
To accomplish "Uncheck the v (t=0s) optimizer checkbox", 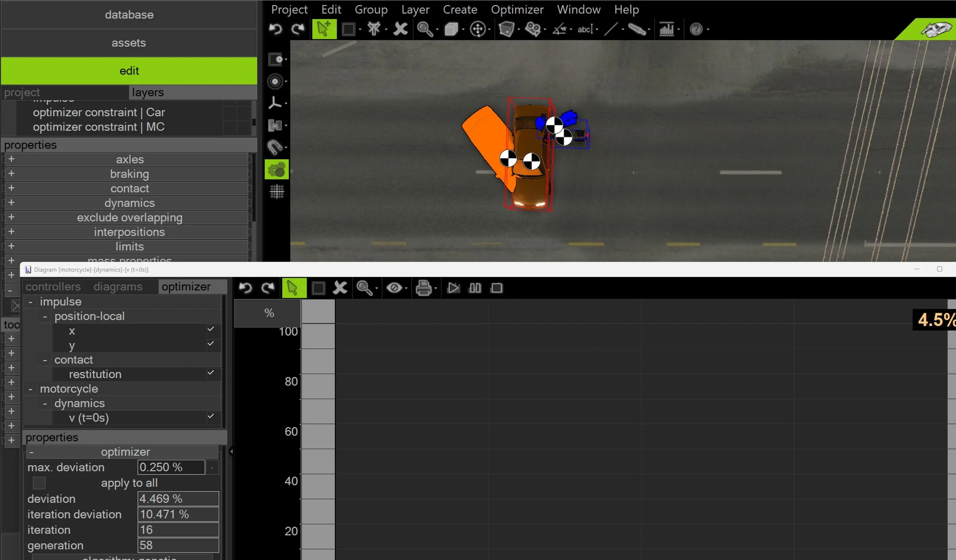I will point(211,416).
